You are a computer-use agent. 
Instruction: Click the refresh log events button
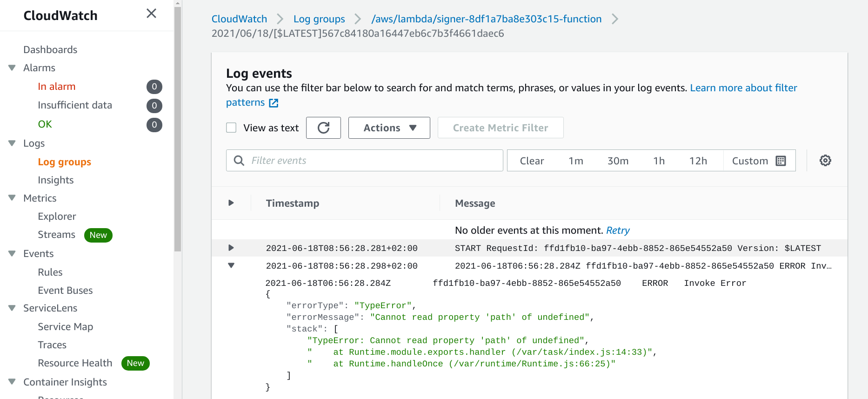(323, 128)
